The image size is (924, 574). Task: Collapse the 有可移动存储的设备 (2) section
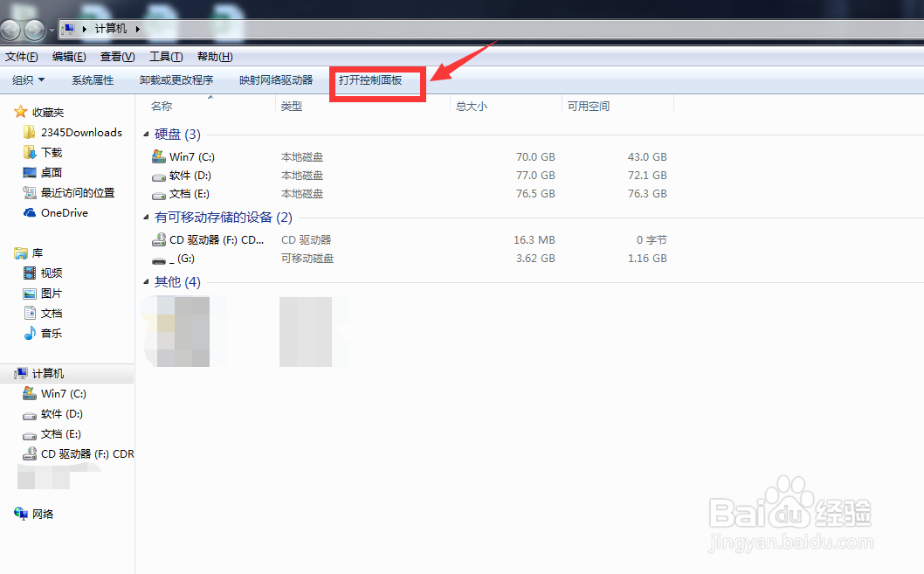click(147, 217)
